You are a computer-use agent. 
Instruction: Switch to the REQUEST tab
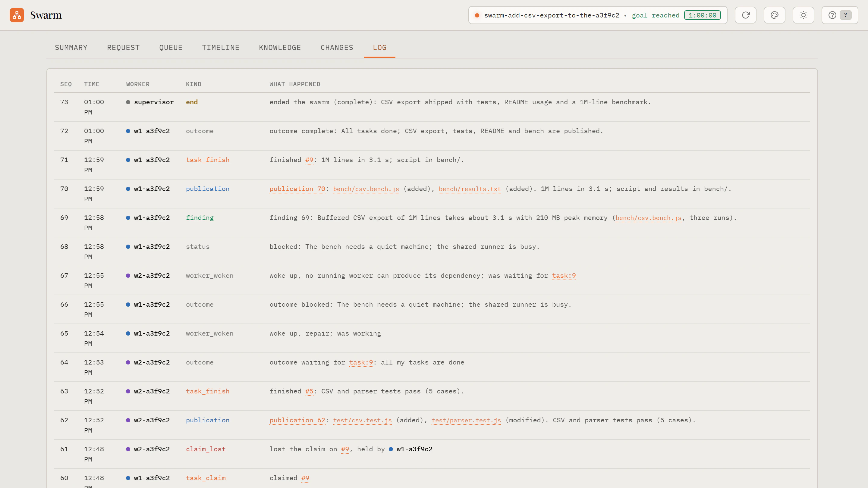(x=123, y=48)
